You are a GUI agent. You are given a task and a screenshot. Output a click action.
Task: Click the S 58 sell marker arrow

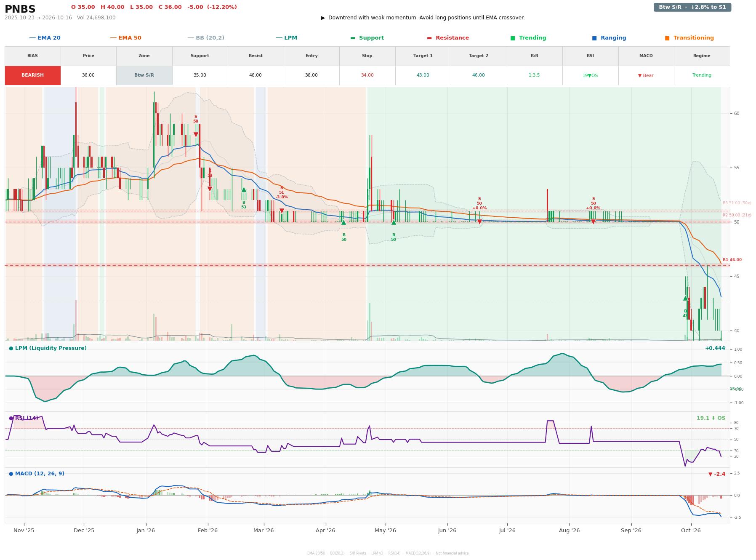point(196,135)
